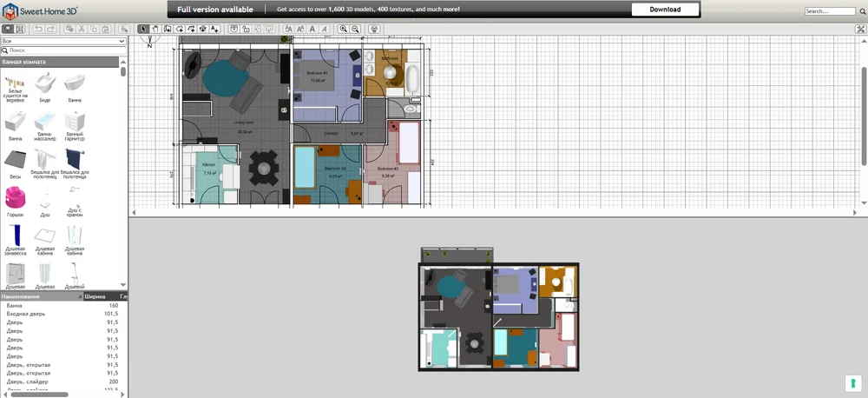Switch to the plan-only view toggle
Screen dimensions: 868x398
(x=20, y=29)
